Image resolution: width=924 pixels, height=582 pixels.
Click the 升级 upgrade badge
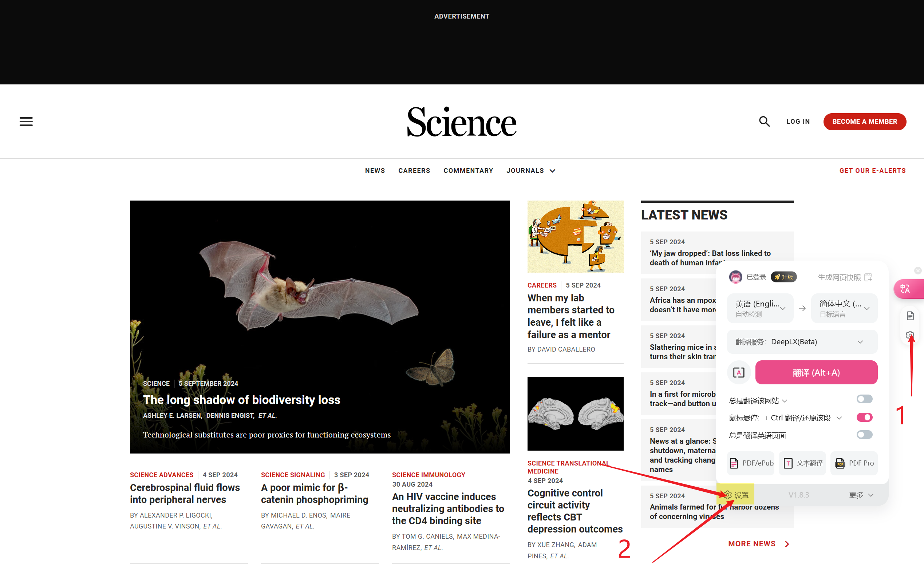pos(783,277)
